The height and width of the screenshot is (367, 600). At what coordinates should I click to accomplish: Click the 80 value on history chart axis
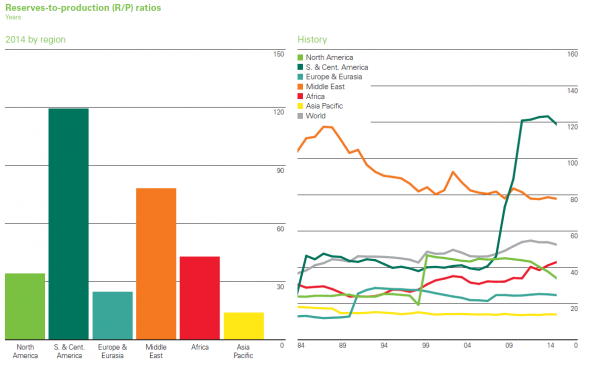coord(574,200)
